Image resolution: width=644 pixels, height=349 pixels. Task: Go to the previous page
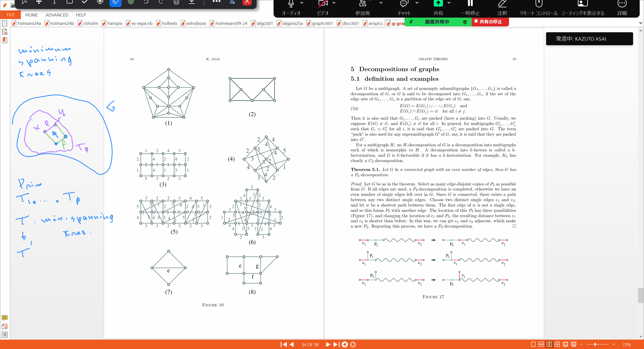coord(292,344)
